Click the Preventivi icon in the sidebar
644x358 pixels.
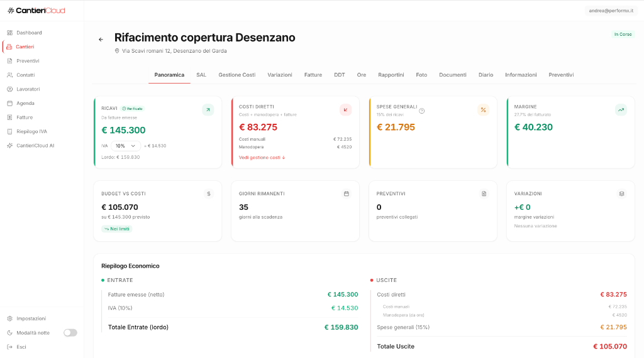point(10,61)
